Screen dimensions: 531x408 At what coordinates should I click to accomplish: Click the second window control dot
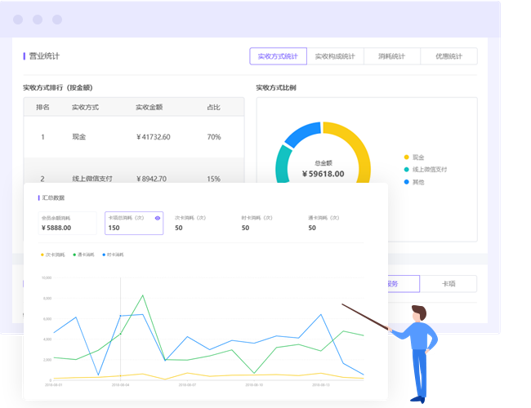38,20
